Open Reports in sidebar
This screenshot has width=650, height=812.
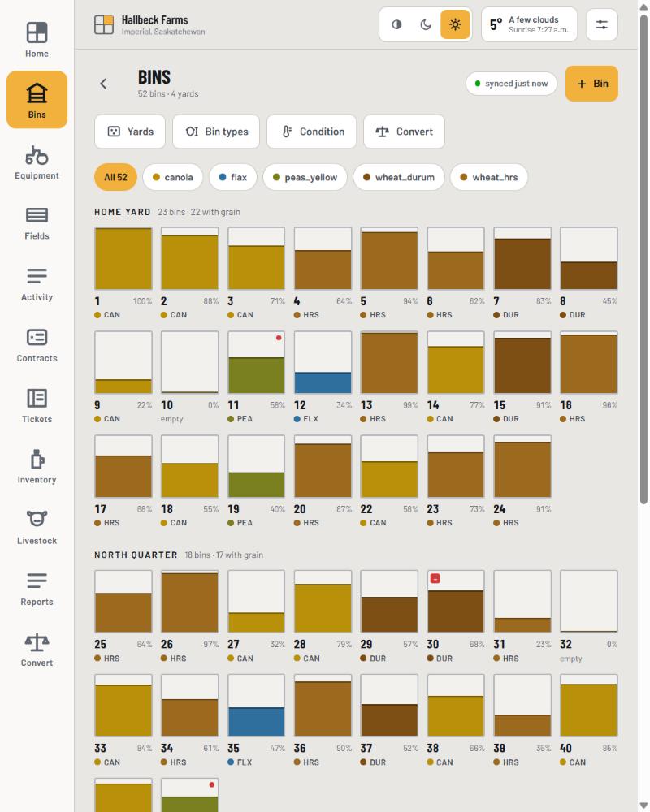click(x=37, y=588)
